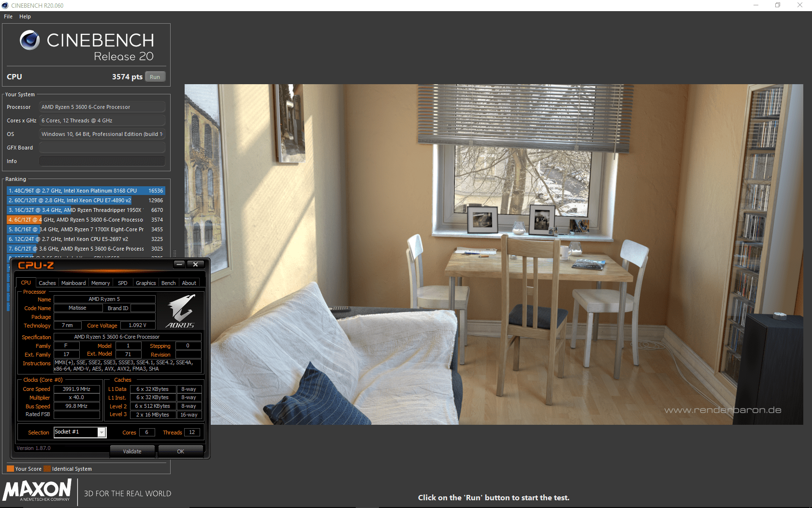The image size is (812, 508).
Task: Click the Level 3 cache value 2 x 16 MBytes
Action: pos(153,415)
